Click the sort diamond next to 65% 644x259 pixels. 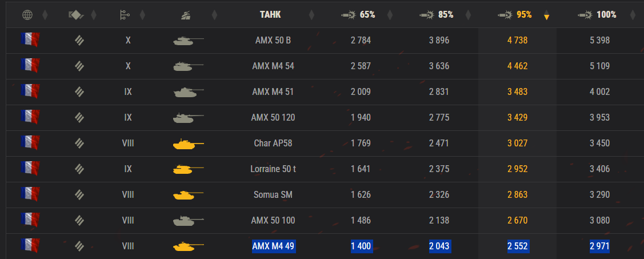(390, 15)
